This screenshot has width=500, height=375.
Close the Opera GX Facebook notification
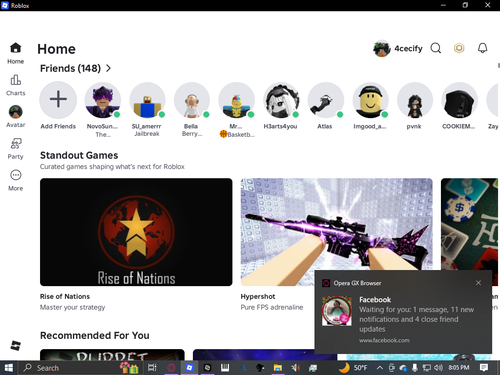pos(478,283)
